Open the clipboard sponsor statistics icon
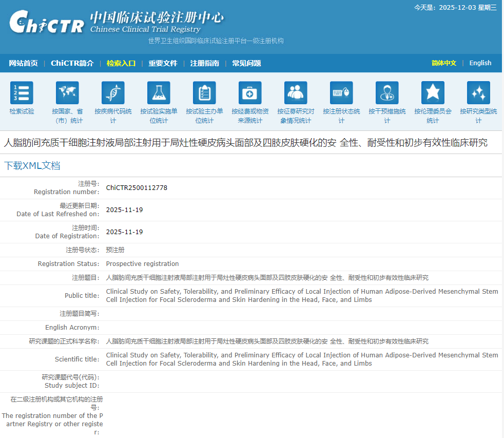The width and height of the screenshot is (504, 438). 204,93
